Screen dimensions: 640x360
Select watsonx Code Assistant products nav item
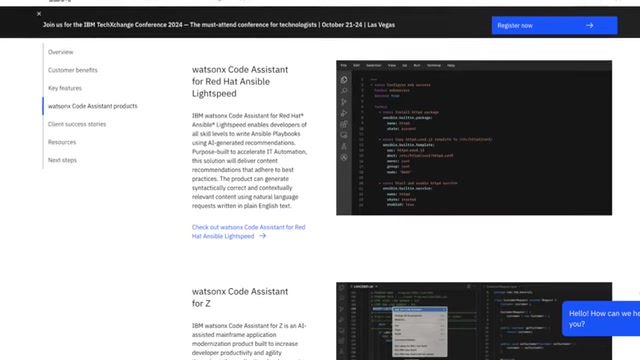93,106
